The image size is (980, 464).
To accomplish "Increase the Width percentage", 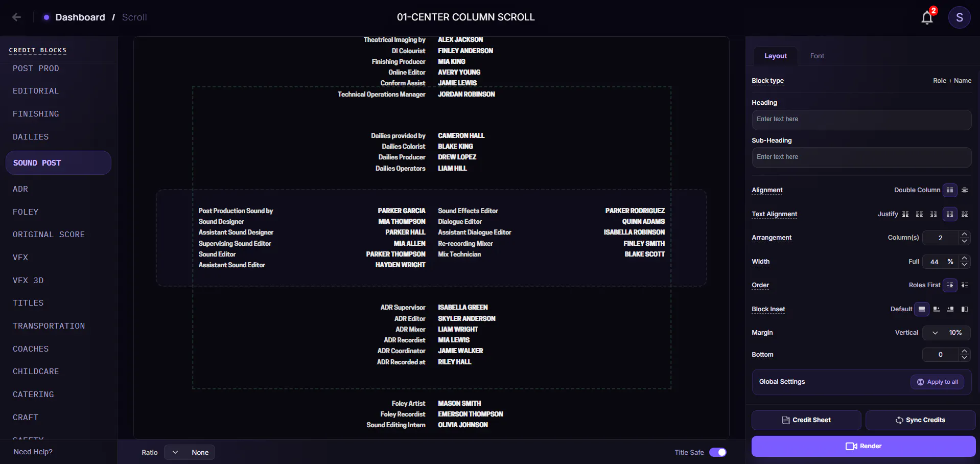I will (964, 259).
